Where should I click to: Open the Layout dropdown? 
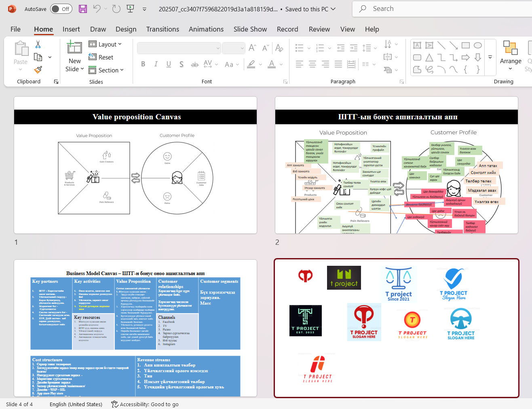105,45
